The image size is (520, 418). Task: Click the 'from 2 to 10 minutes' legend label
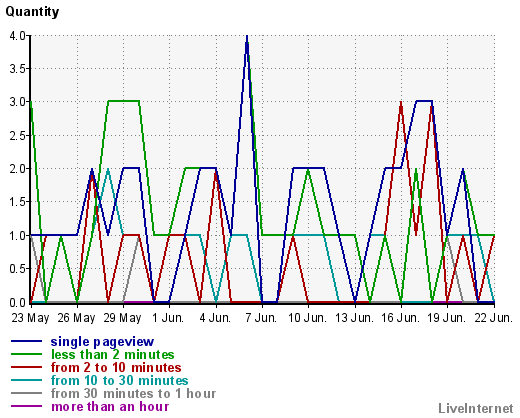[x=116, y=368]
